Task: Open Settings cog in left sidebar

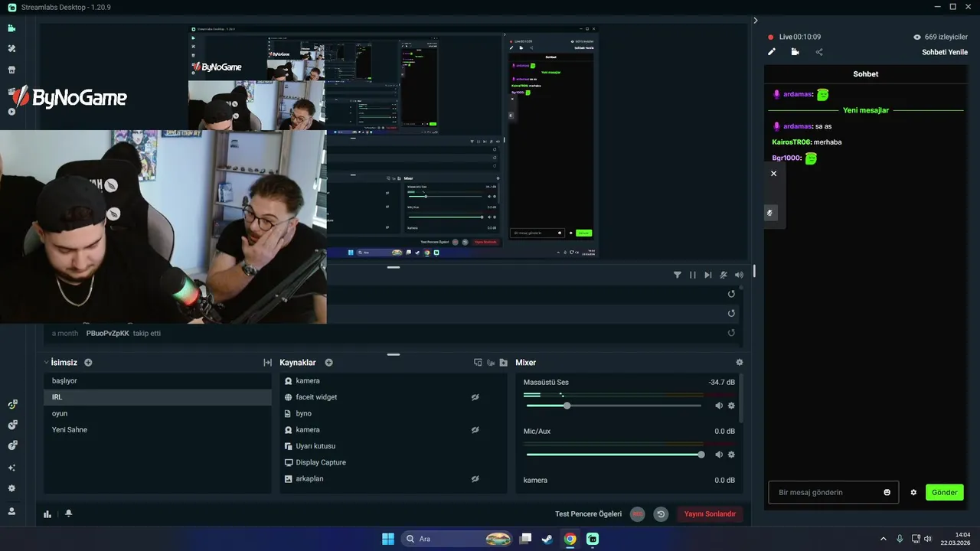Action: pyautogui.click(x=11, y=488)
